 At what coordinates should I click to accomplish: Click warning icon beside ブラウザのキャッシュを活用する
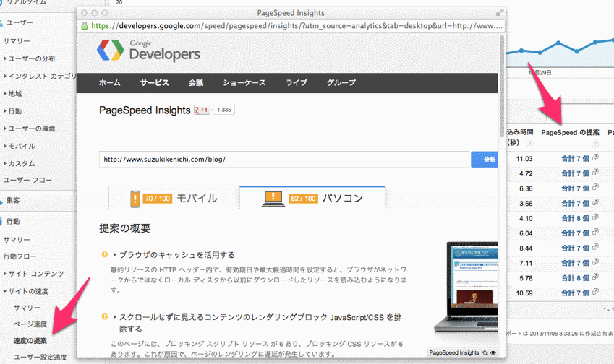pyautogui.click(x=105, y=255)
